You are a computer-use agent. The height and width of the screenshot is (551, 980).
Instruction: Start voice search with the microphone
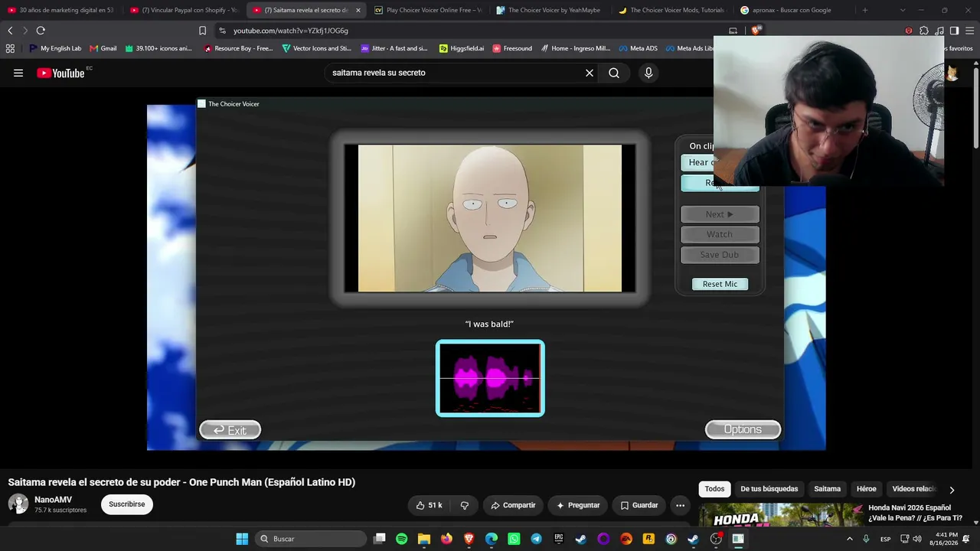pos(648,73)
